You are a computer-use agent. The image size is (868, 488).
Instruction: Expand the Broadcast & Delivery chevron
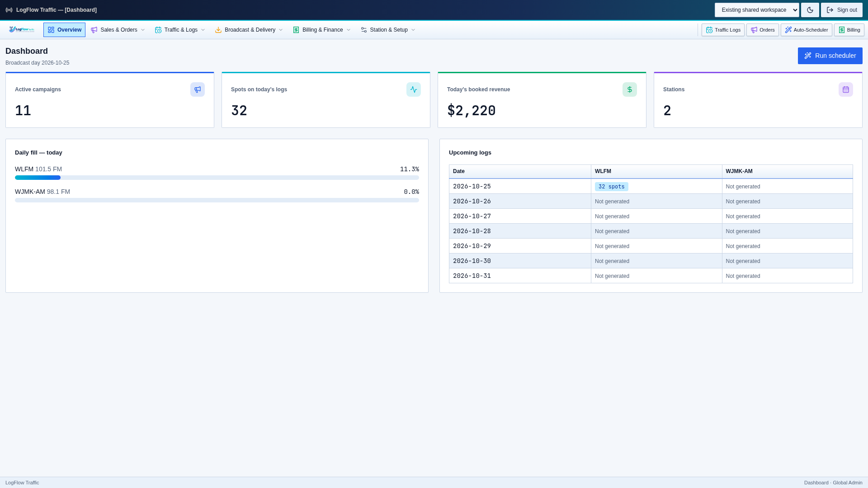(x=281, y=30)
